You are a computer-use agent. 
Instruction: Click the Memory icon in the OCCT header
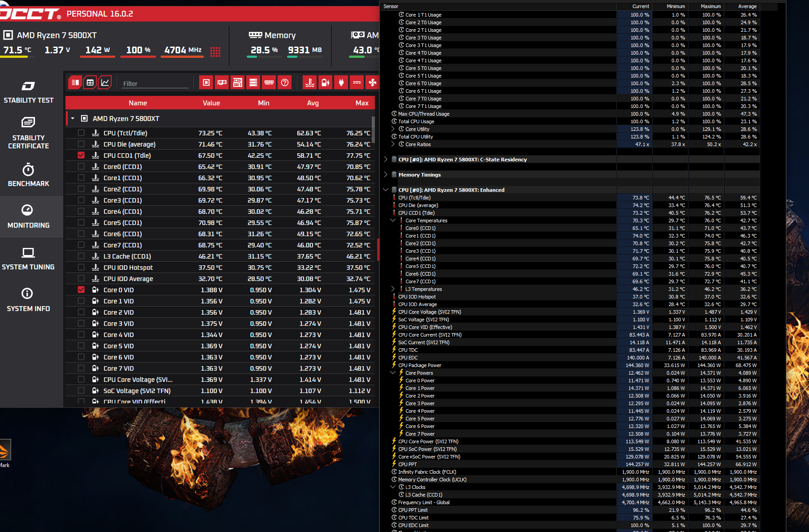pos(256,35)
